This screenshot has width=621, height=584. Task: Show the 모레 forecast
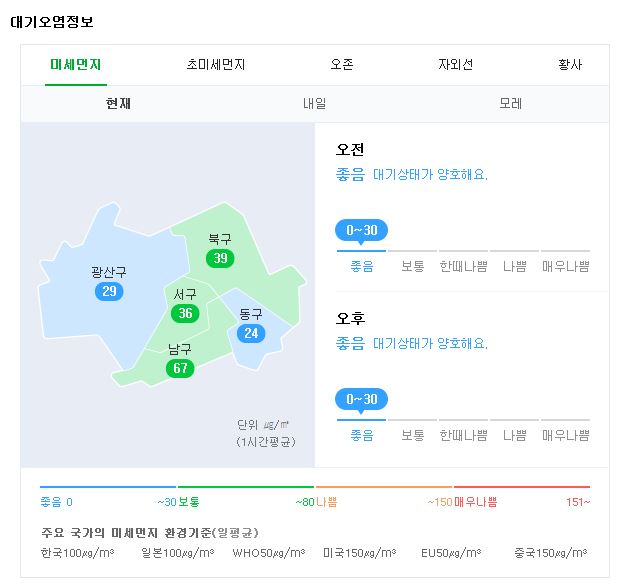[510, 104]
